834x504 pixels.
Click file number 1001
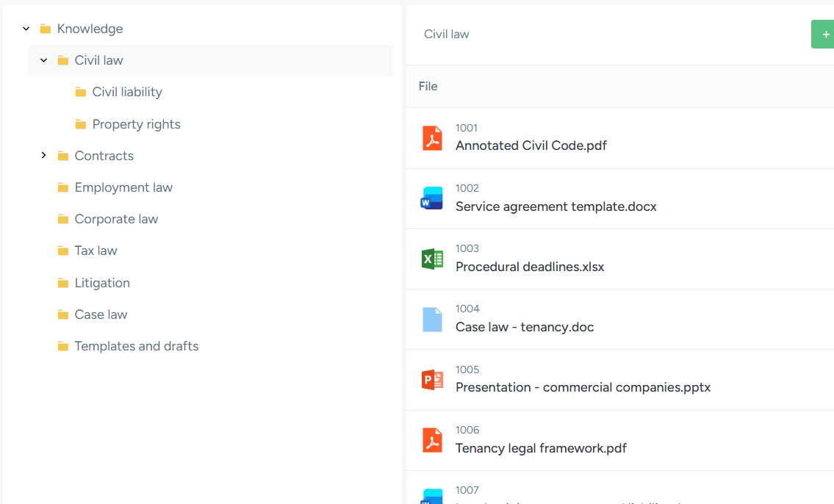tap(467, 128)
